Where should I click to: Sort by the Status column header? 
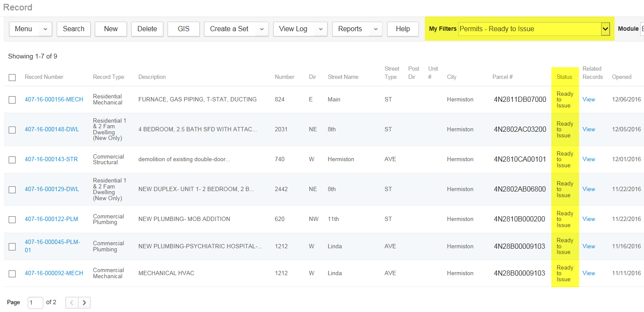coord(564,77)
